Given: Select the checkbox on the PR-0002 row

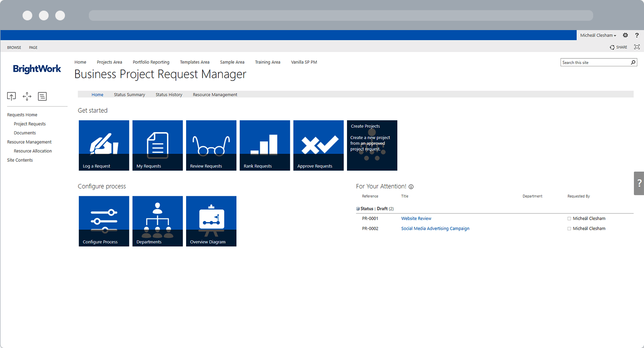Looking at the screenshot, I should point(569,228).
